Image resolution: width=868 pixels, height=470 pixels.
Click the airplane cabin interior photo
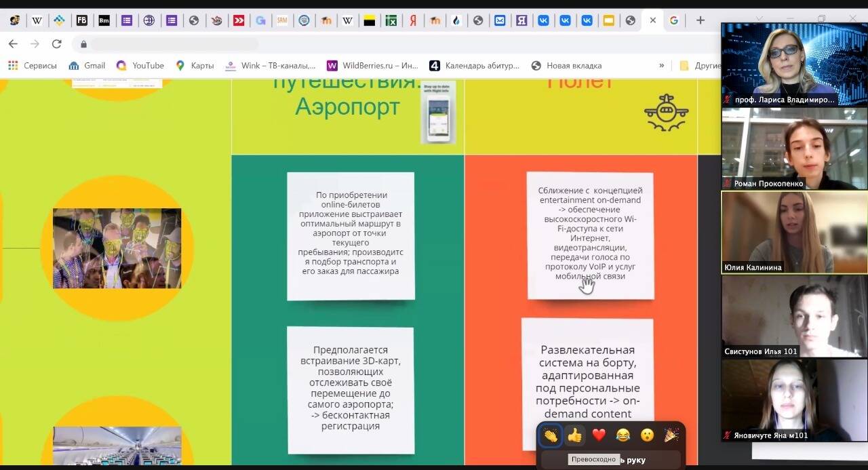click(x=117, y=446)
